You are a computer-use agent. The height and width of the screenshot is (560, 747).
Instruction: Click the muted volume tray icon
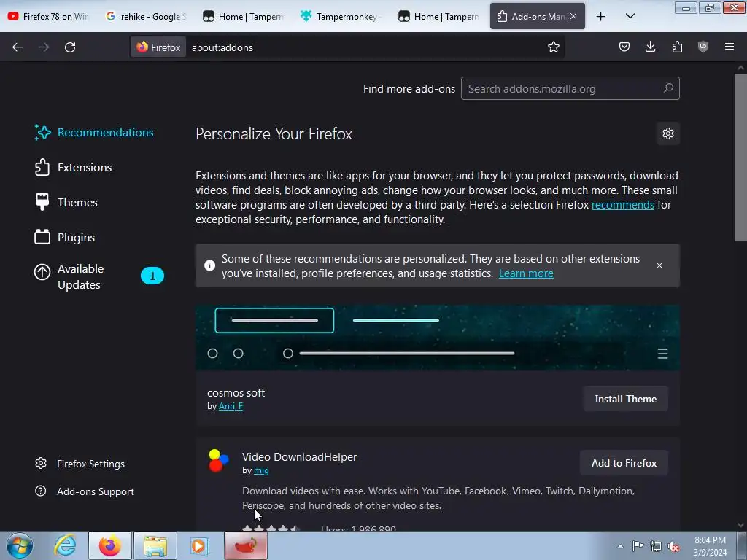pos(673,546)
